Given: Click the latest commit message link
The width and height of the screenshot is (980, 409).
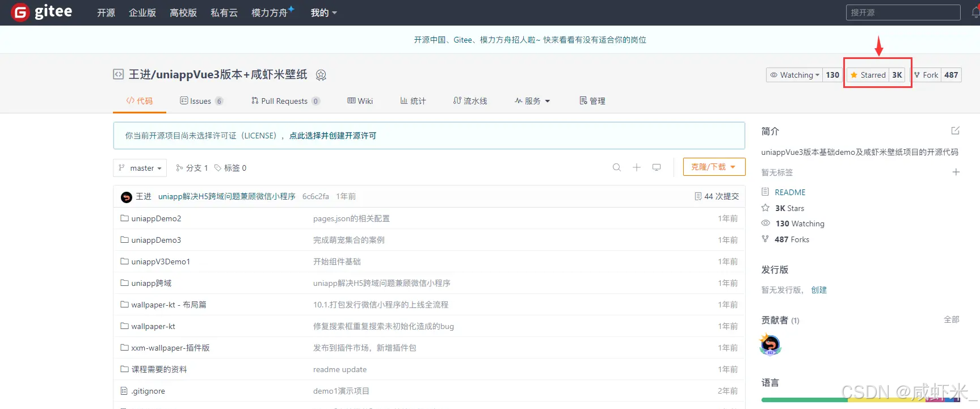Looking at the screenshot, I should 227,196.
